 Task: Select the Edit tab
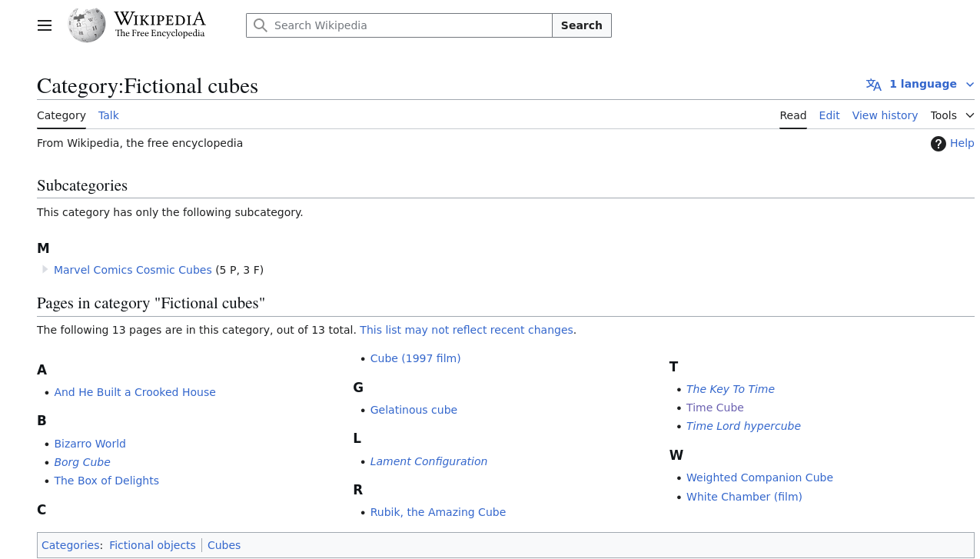829,115
